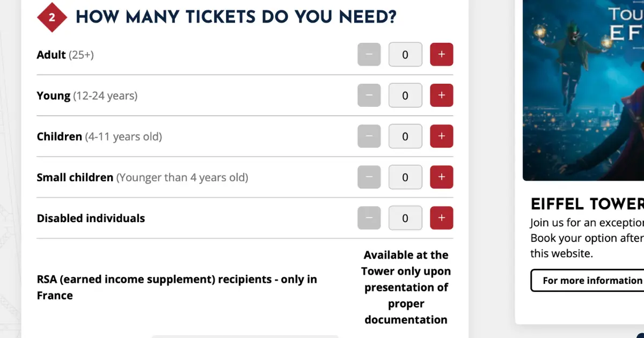Image resolution: width=644 pixels, height=338 pixels.
Task: Select the Adult quantity input field
Action: click(x=405, y=55)
